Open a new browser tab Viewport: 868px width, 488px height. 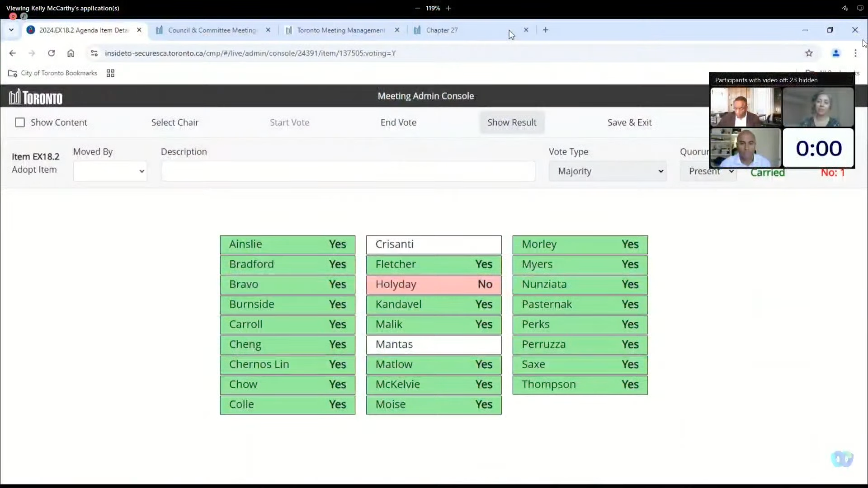coord(546,30)
